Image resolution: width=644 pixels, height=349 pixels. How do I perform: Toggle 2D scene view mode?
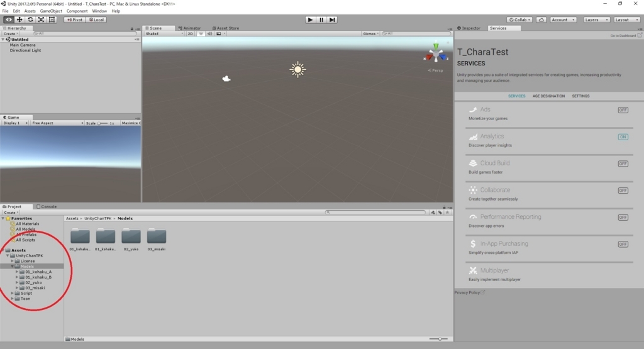click(190, 34)
